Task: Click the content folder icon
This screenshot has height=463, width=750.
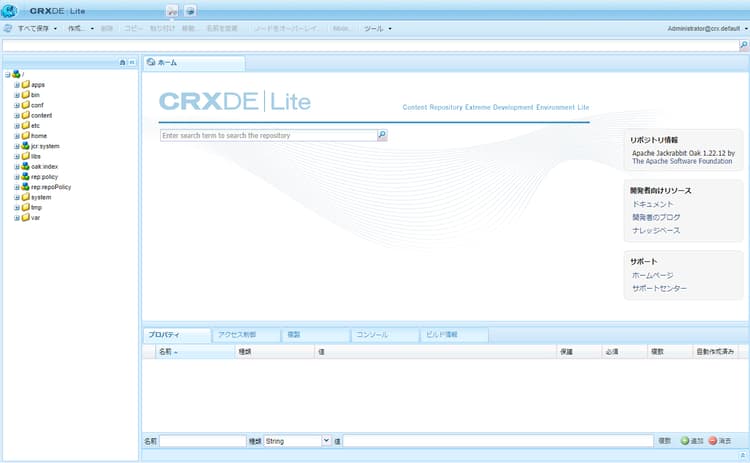Action: click(26, 115)
